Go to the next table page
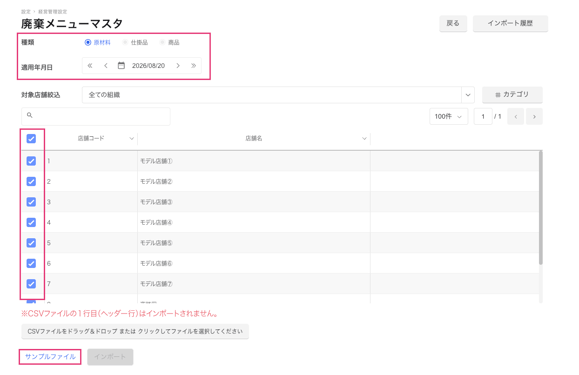Screen dimensions: 579x375 (x=534, y=117)
